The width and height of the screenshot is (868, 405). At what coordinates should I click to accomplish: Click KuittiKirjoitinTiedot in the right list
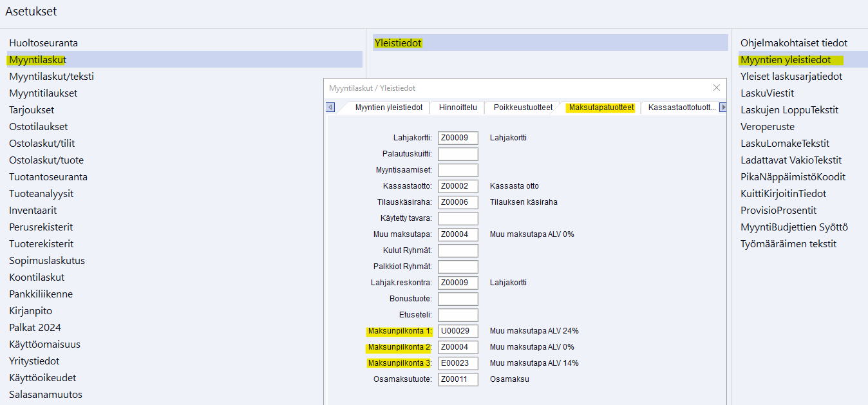pos(783,194)
